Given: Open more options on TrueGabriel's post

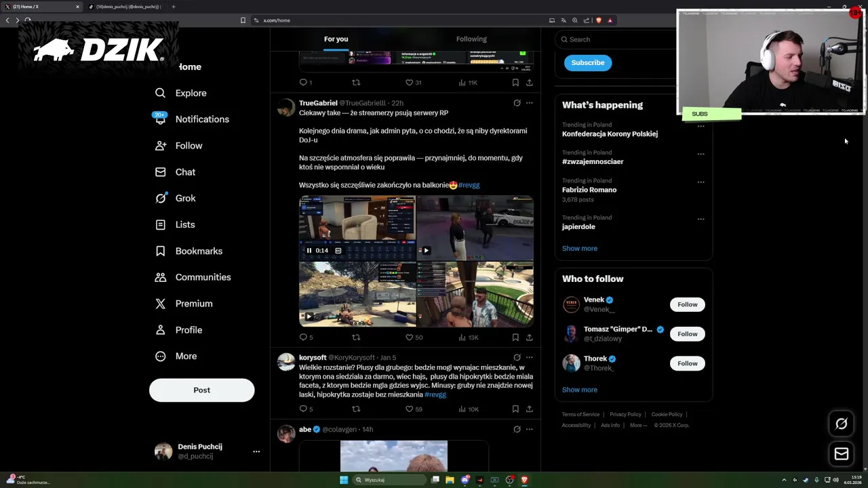Looking at the screenshot, I should click(x=530, y=103).
